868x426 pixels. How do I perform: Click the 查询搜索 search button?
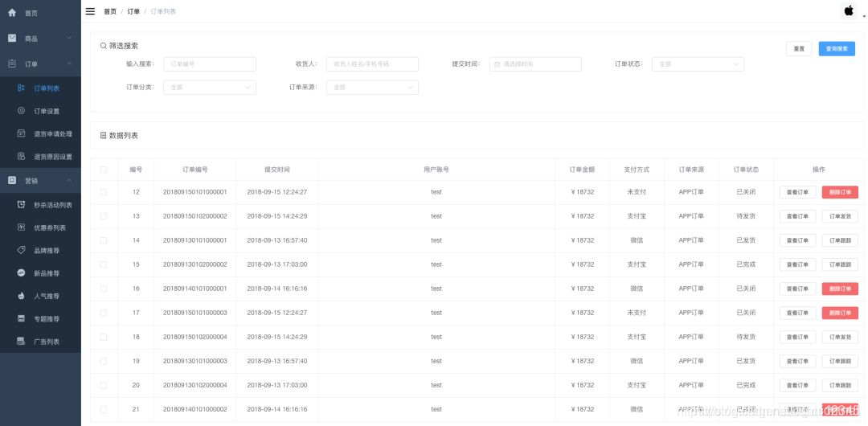837,49
